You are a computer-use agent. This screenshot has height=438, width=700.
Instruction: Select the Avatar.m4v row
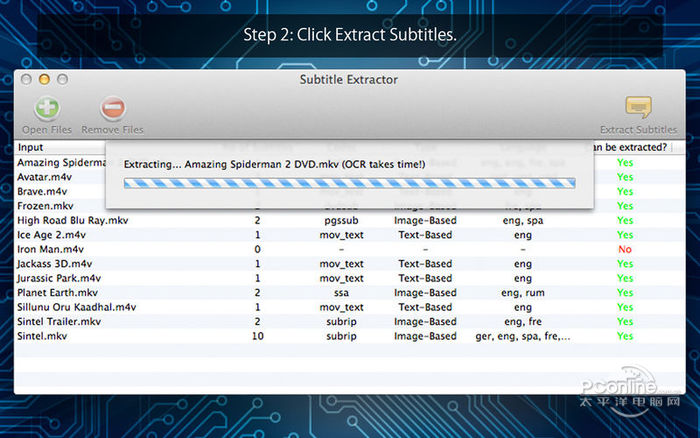(x=43, y=177)
